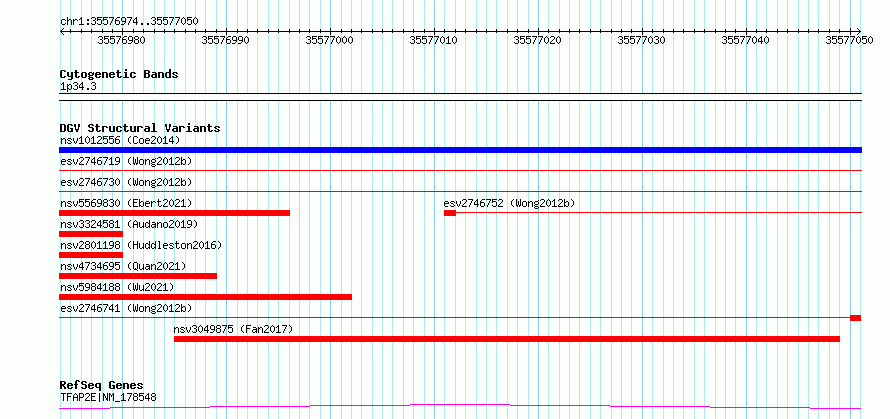Click the esv2746741 red end block
Viewport: 890px width, 419px height.
point(855,318)
